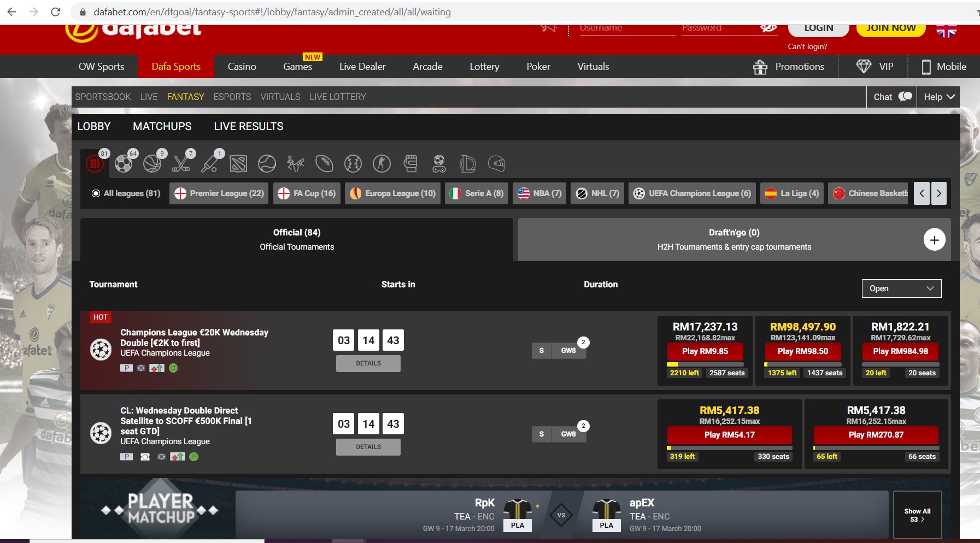Switch to the MATCHUPS tab

point(162,126)
